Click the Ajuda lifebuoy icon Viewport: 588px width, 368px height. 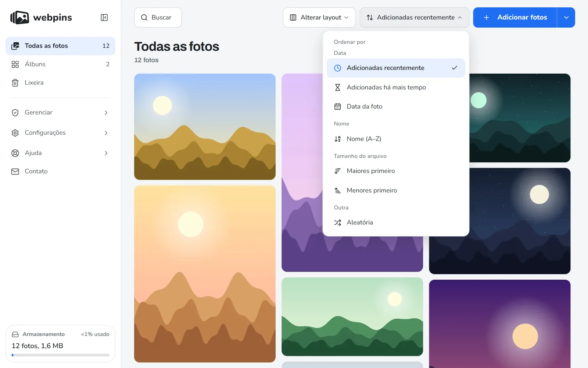15,153
